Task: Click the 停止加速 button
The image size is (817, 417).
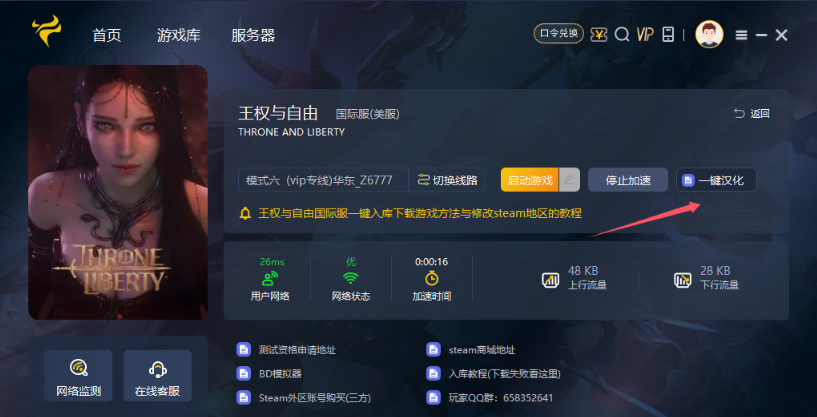Action: pyautogui.click(x=628, y=180)
